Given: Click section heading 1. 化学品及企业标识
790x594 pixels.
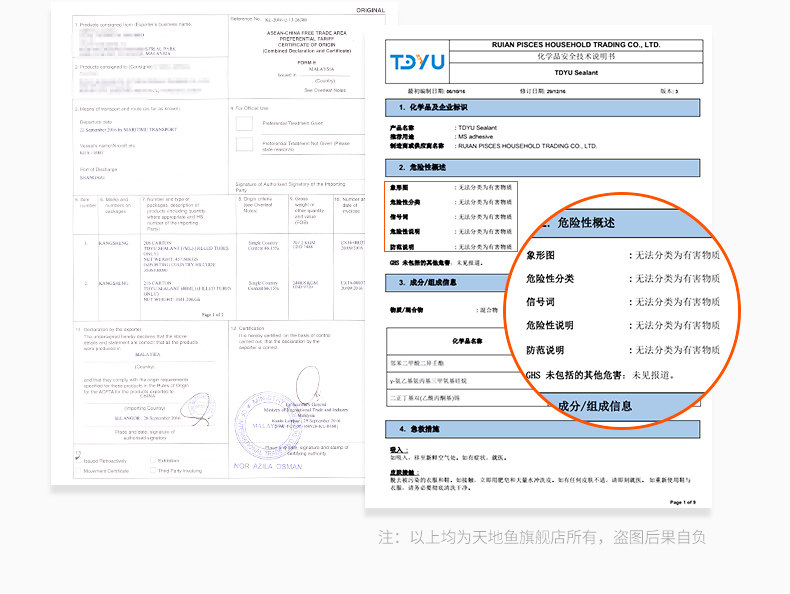Looking at the screenshot, I should click(x=543, y=108).
